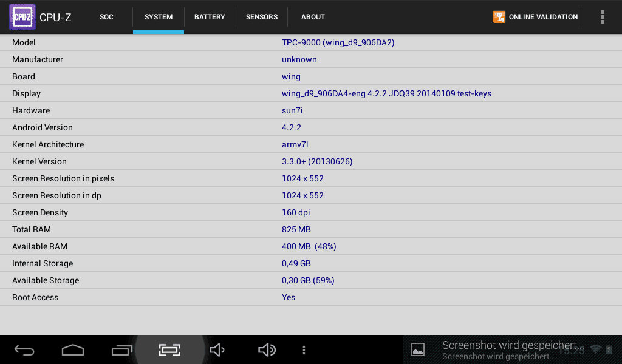Tap the volume up speaker icon
622x364 pixels.
[267, 350]
